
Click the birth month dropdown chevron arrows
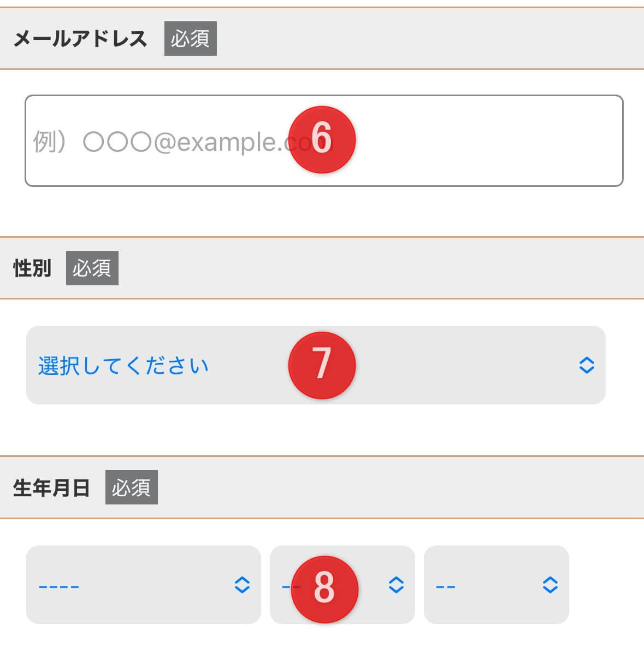pyautogui.click(x=396, y=585)
